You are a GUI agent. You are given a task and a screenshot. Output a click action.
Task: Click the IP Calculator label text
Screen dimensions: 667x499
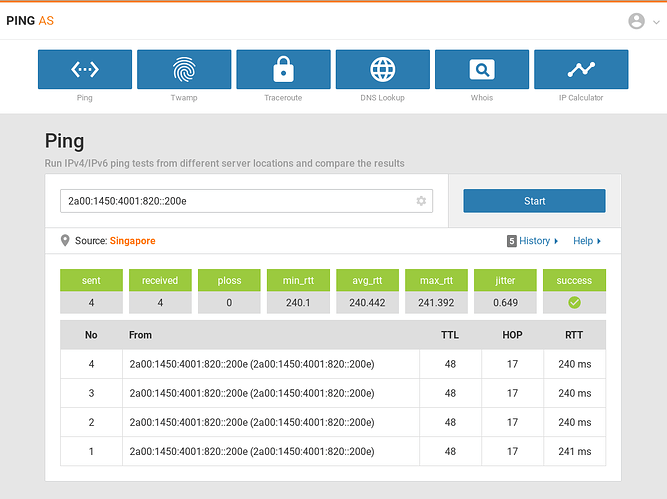[581, 98]
